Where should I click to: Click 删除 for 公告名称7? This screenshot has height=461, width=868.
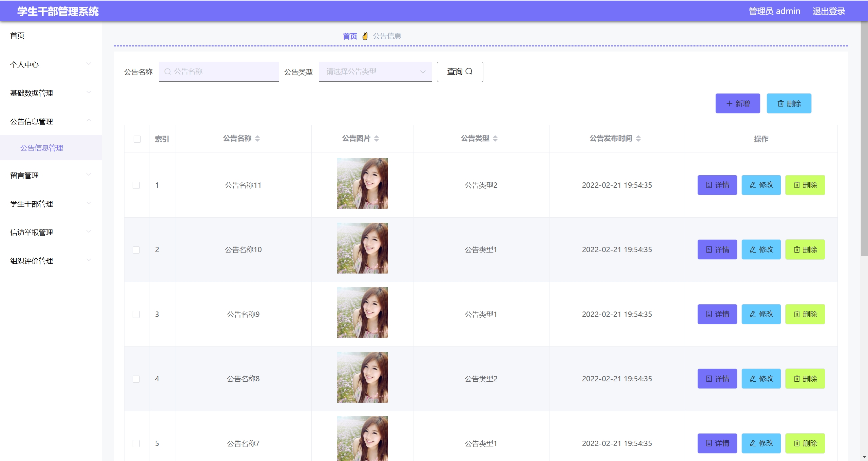pyautogui.click(x=805, y=443)
